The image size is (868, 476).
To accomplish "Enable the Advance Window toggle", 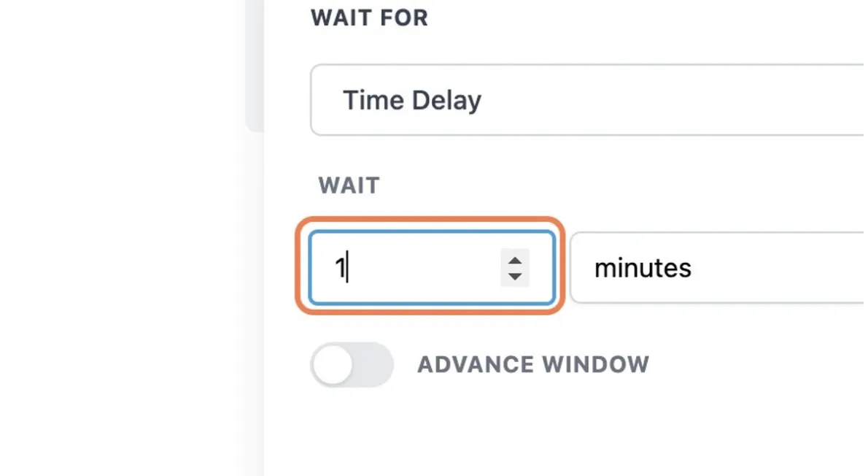I will click(352, 364).
